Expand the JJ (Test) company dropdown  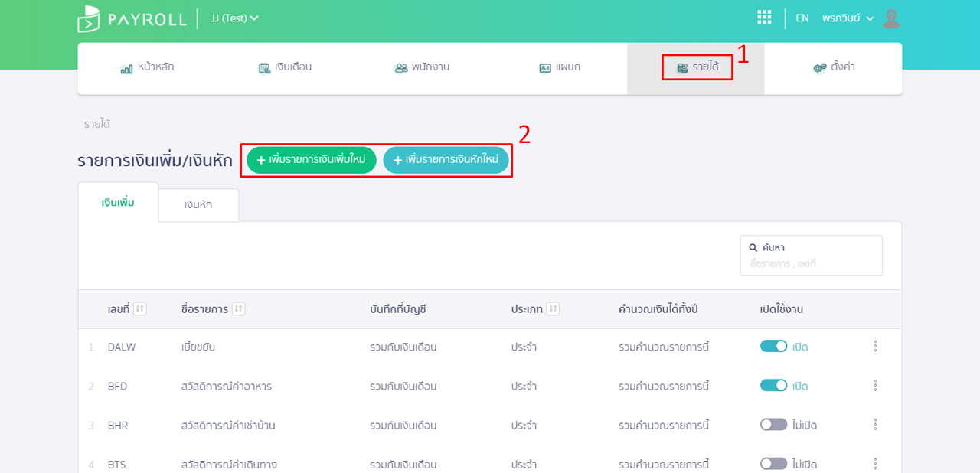click(x=234, y=18)
